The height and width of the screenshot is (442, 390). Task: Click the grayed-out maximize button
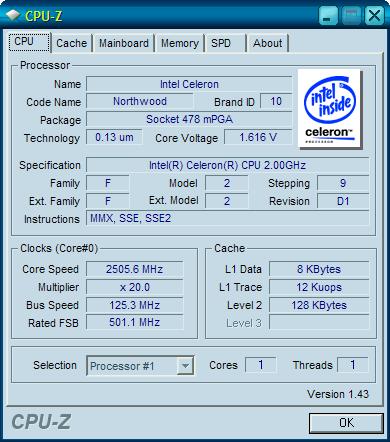point(351,16)
